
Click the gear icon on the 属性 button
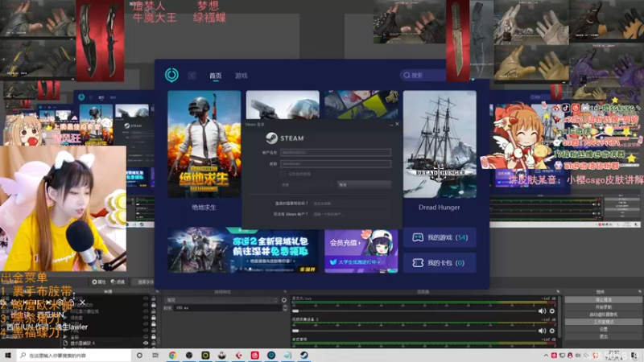click(94, 282)
